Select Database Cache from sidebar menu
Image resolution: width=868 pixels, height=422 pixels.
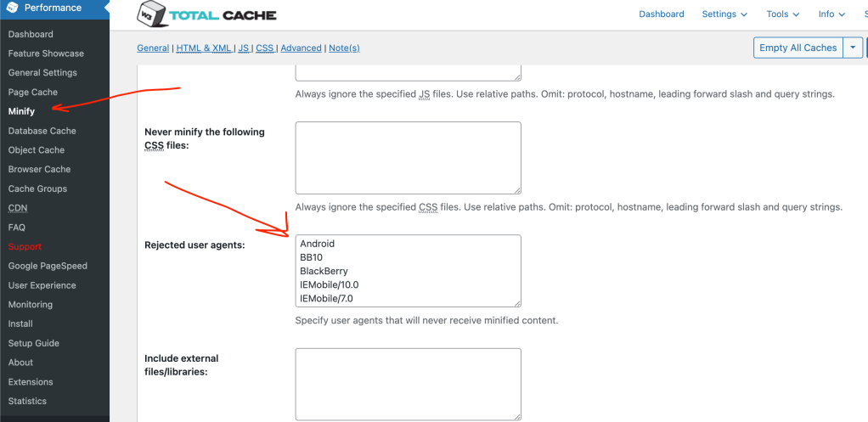[42, 131]
